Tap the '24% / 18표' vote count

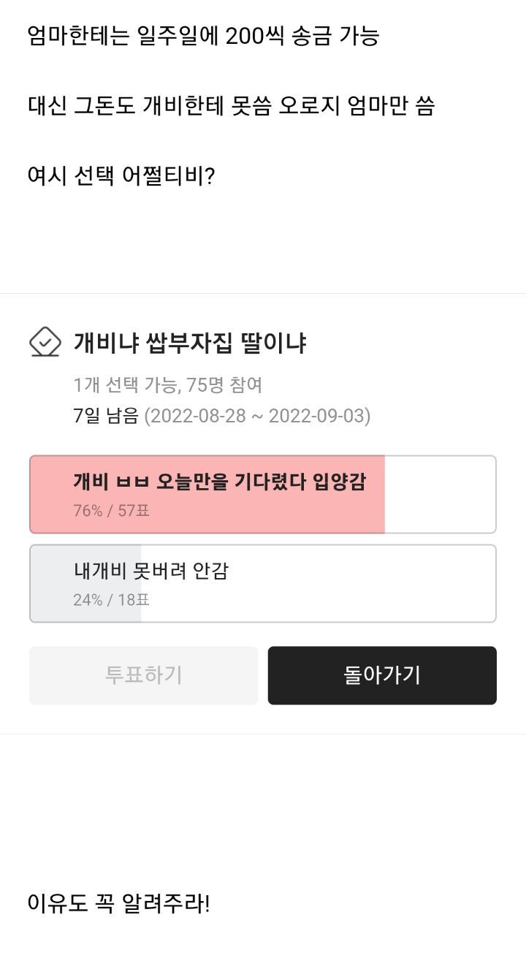coord(111,600)
